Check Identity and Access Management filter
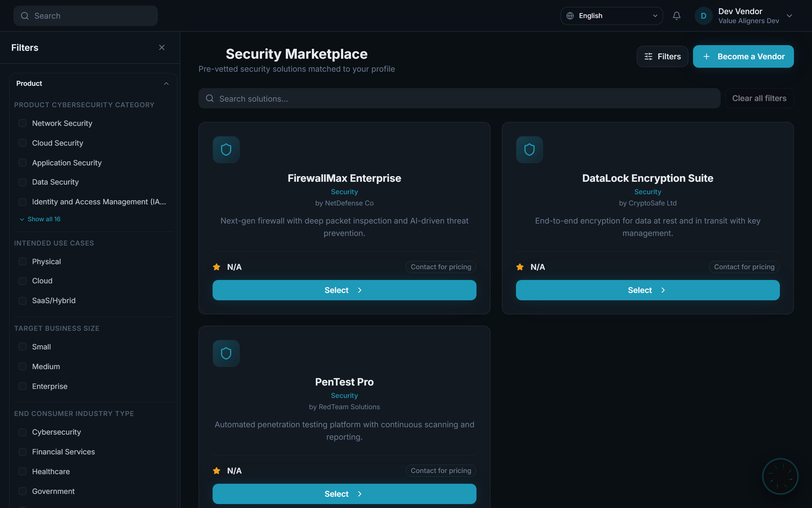This screenshot has height=508, width=812. point(23,202)
